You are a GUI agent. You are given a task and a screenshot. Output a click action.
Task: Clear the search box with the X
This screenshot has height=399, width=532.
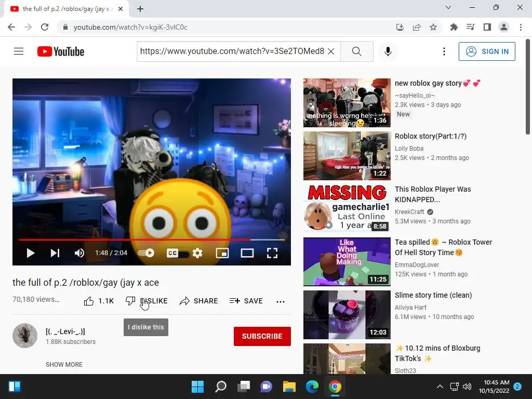331,51
